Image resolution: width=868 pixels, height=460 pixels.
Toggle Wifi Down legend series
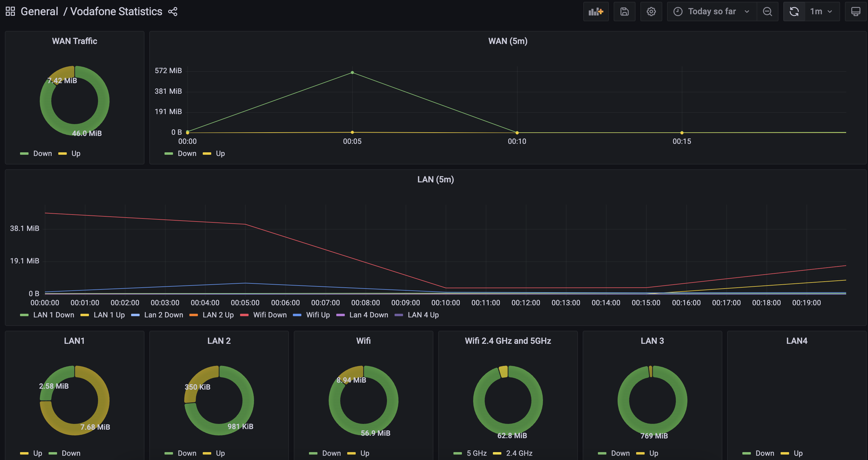click(x=270, y=315)
